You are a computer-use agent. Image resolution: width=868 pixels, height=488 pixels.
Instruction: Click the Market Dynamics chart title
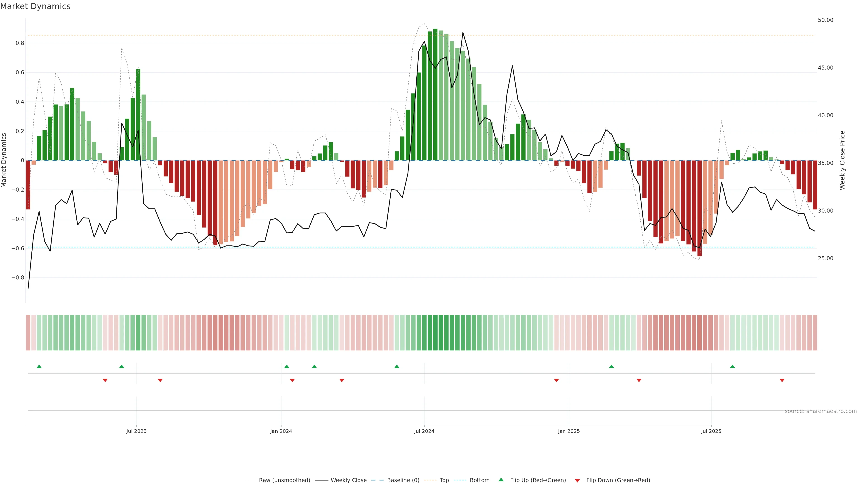35,6
